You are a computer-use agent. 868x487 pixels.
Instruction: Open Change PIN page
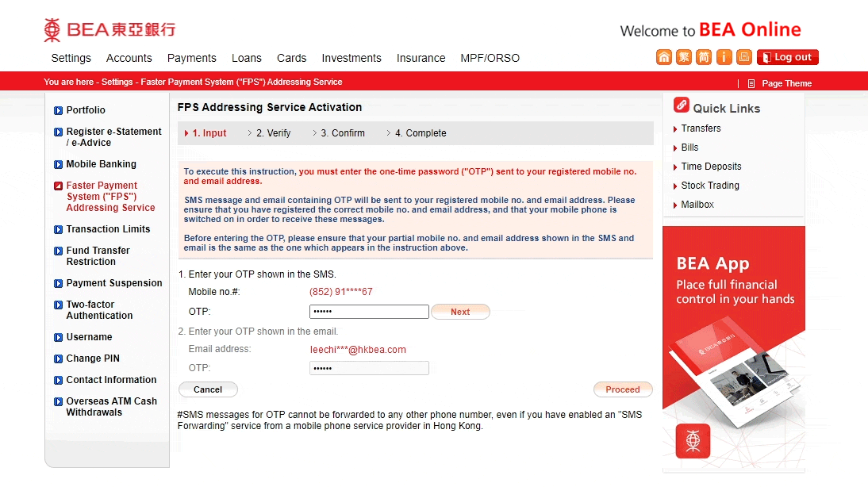93,359
